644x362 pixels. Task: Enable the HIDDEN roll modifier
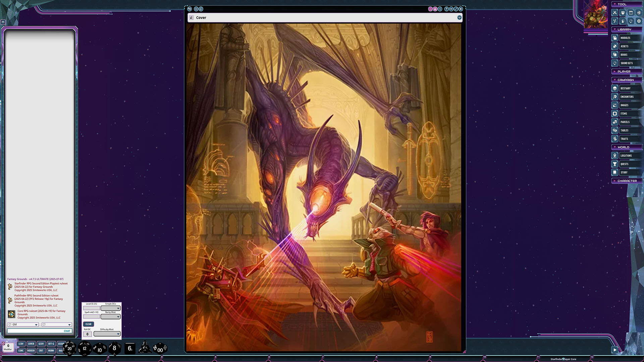pos(31,350)
